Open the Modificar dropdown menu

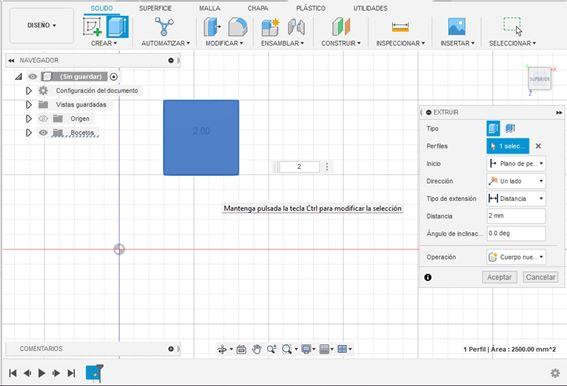tap(224, 43)
